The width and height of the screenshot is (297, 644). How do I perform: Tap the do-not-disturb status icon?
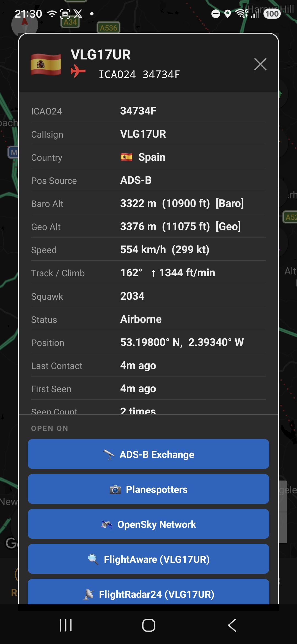point(216,13)
